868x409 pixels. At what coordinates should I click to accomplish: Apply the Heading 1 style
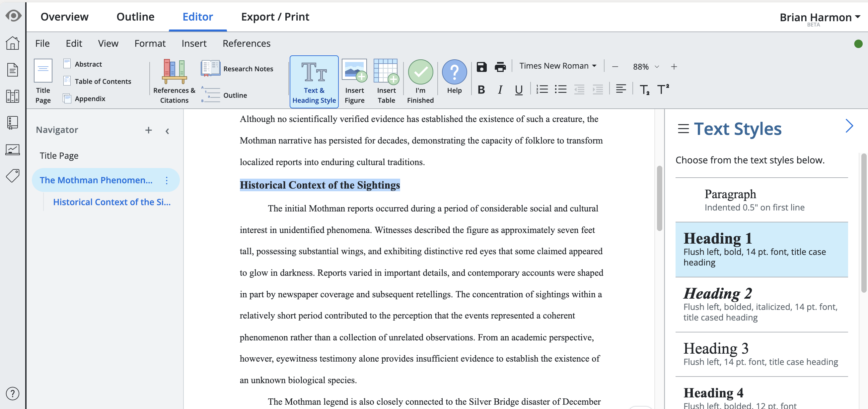point(761,250)
